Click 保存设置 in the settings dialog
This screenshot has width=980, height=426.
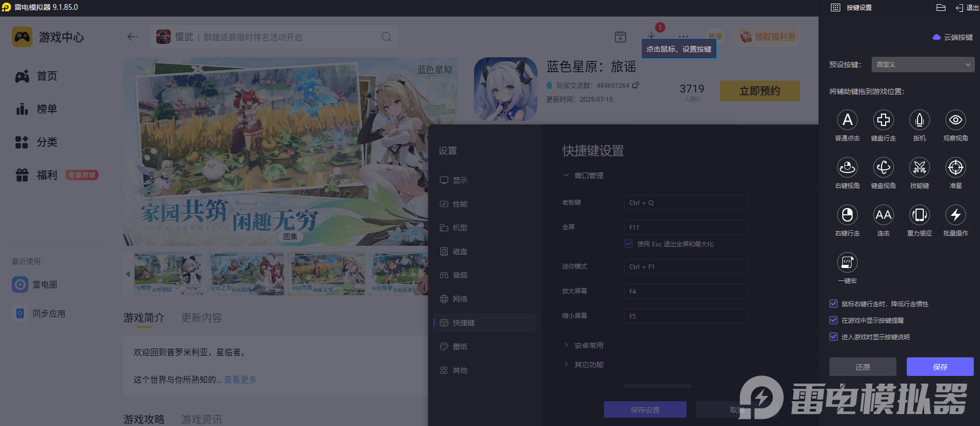point(645,409)
